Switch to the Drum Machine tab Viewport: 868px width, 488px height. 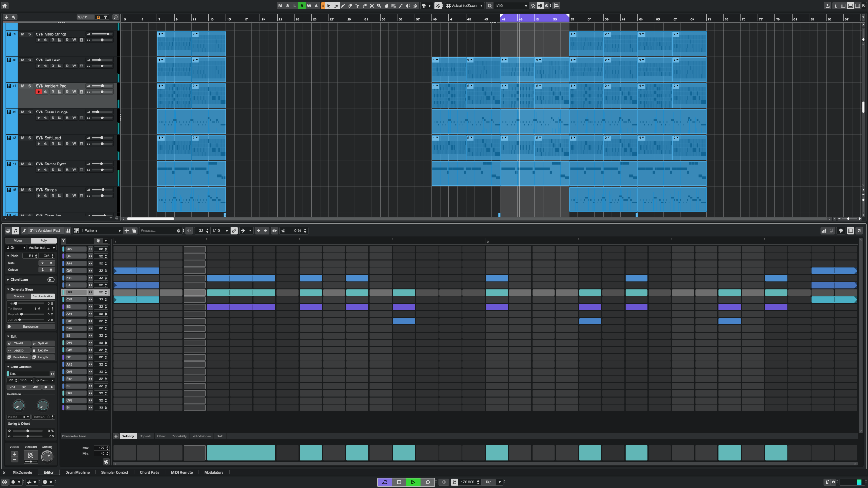pos(77,472)
